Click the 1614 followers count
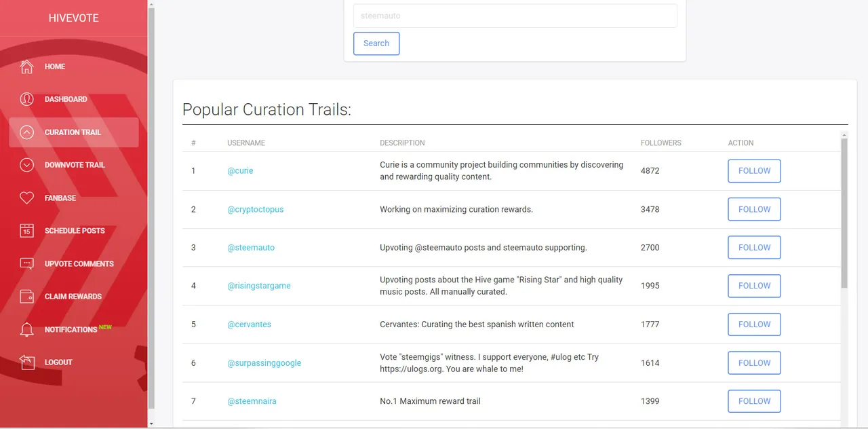868x429 pixels. (x=650, y=363)
